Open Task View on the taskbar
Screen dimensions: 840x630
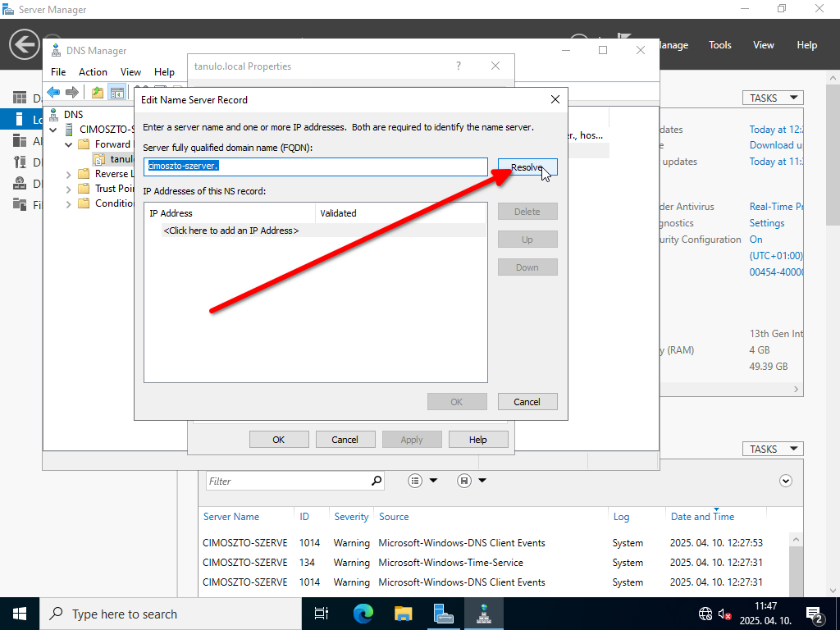(322, 614)
